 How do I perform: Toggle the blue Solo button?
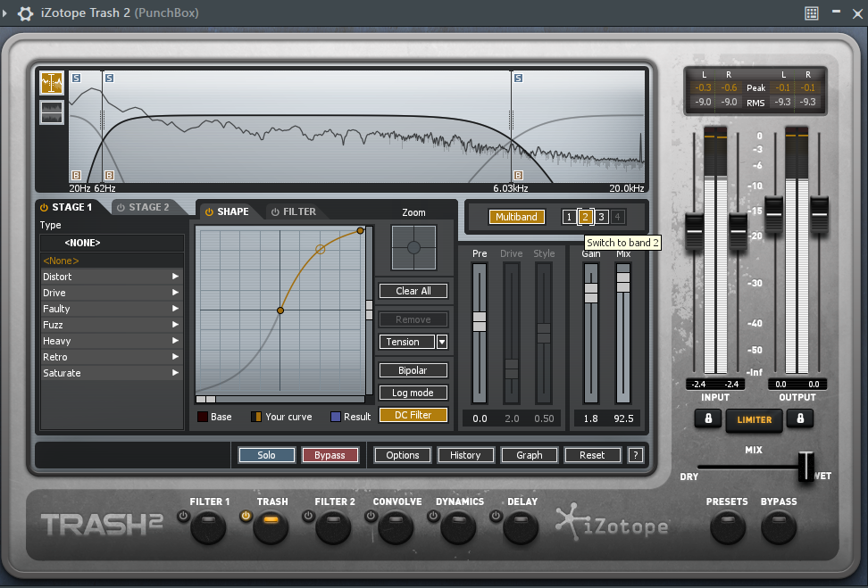click(x=267, y=455)
